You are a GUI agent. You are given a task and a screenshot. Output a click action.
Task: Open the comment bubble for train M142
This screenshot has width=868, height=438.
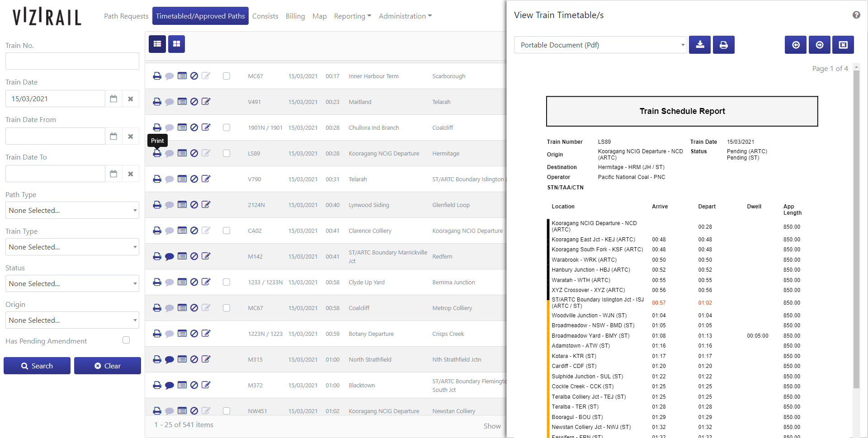[170, 257]
